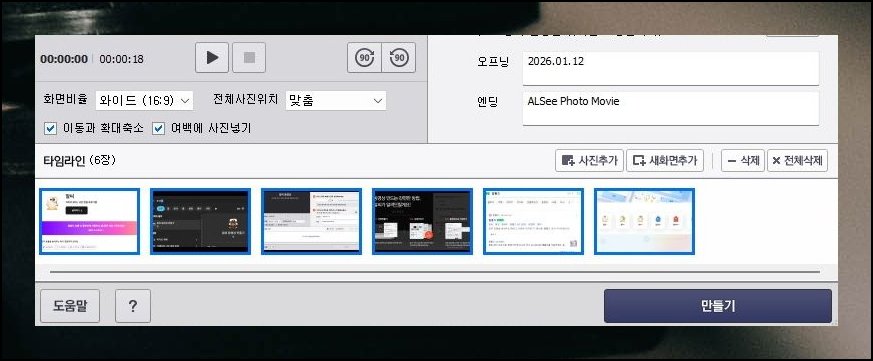
Task: Click 만들기 to create the movie
Action: (x=718, y=306)
